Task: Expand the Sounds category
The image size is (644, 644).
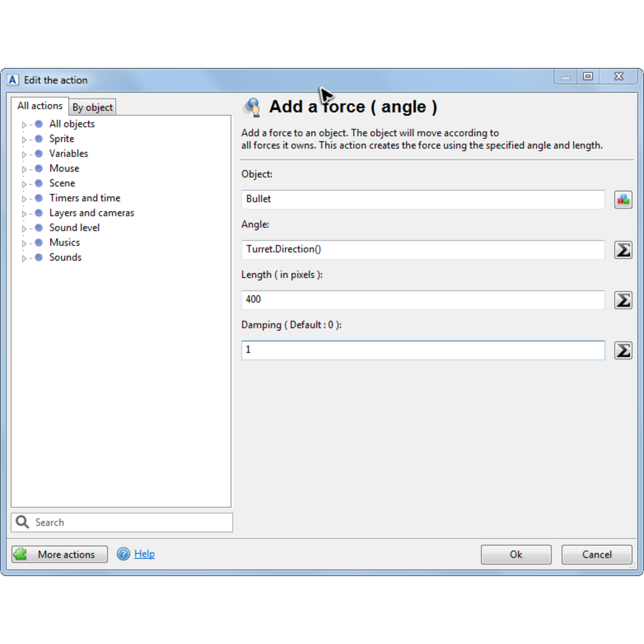Action: tap(24, 257)
